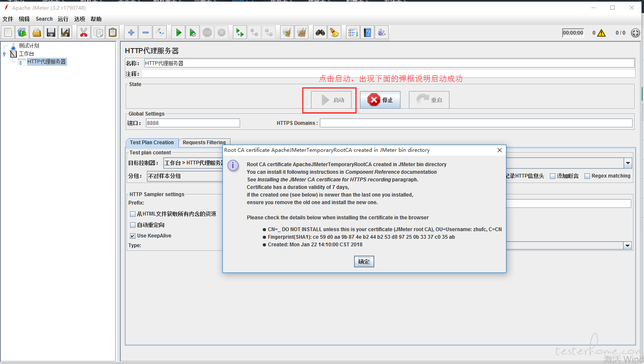
Task: Open the 帮助 menu
Action: tap(96, 19)
